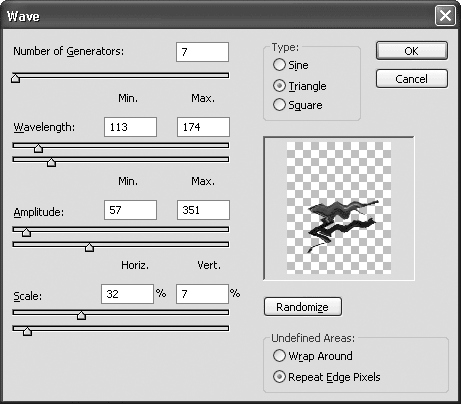461x404 pixels.
Task: Click the Wavelength Max. input field
Action: point(203,127)
